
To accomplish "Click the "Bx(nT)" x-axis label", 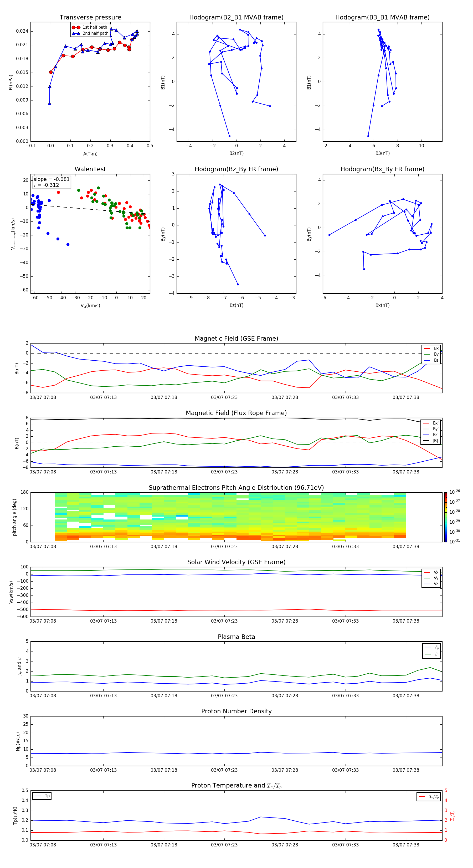I will (382, 305).
